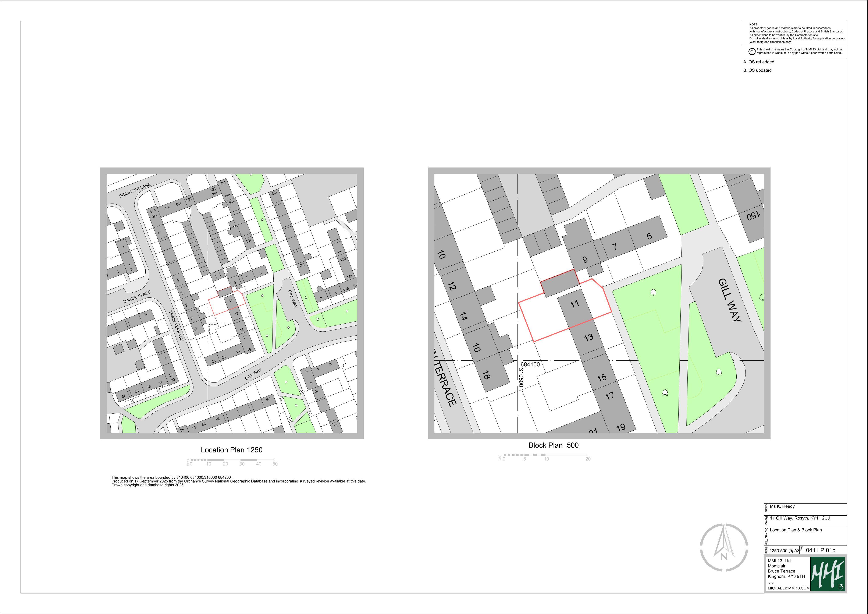The height and width of the screenshot is (614, 868).
Task: Click 'Crown copyright and database rights 2025'
Action: [147, 485]
